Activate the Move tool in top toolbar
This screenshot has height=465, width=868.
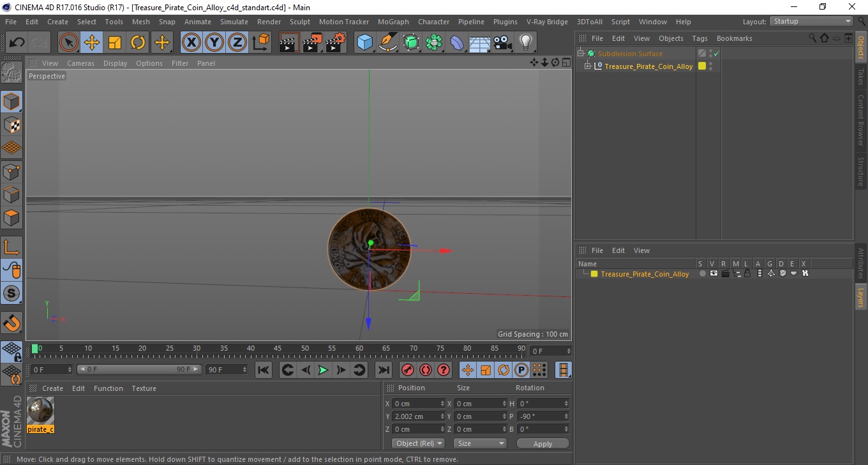point(92,43)
